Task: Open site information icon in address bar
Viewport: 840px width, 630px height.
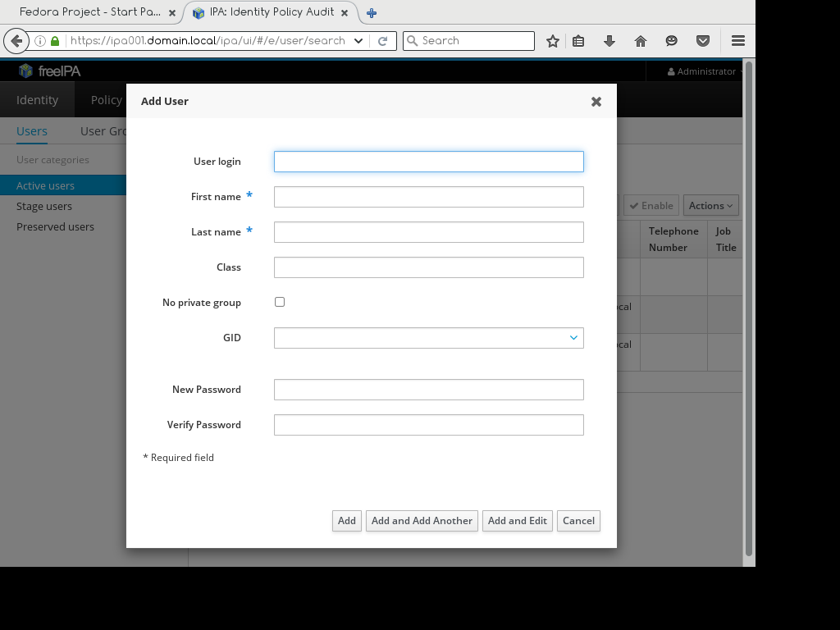Action: (x=40, y=41)
